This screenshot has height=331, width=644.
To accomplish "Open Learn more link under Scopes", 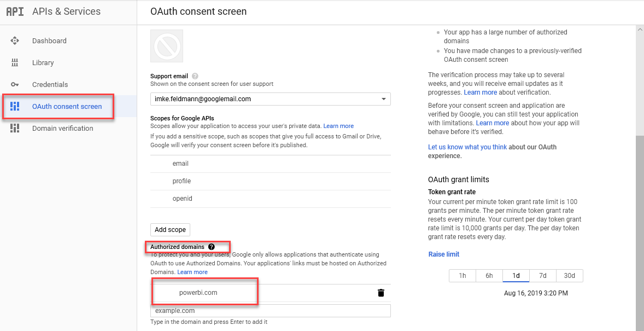I will pyautogui.click(x=338, y=126).
